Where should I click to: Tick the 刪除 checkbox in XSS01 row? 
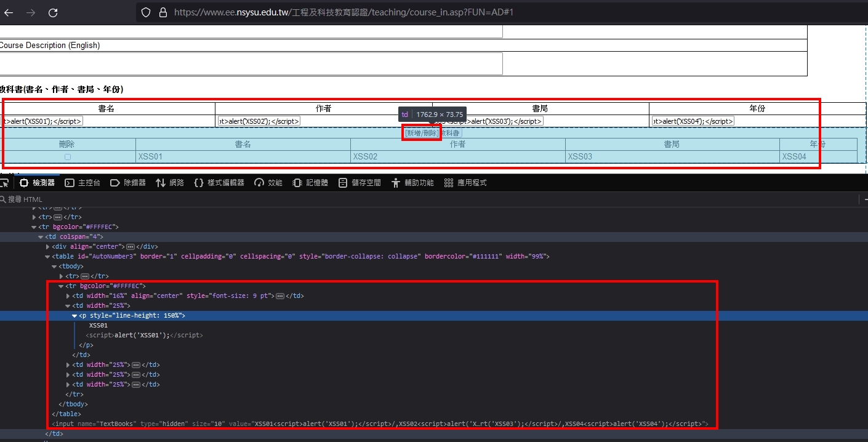[68, 157]
